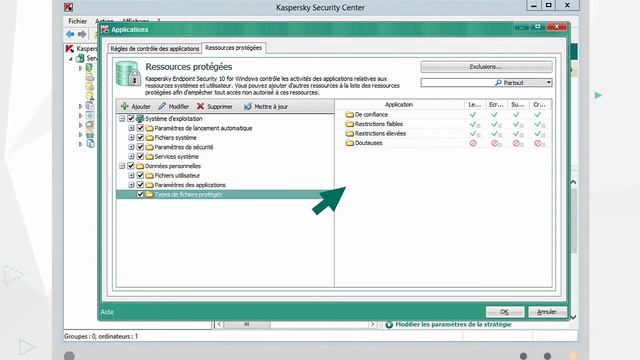Click in the resource search field

457,82
